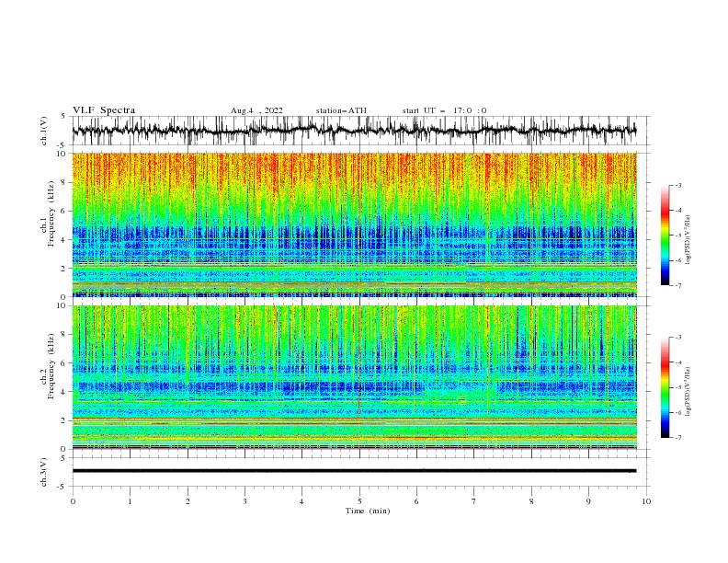The height and width of the screenshot is (563, 728).
Task: Click the ch.1 frequency tick "2"
Action: point(64,269)
